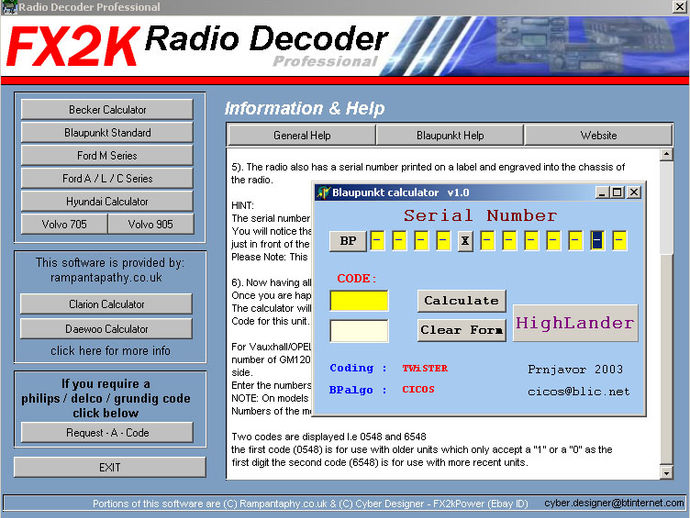Screen dimensions: 690x518
Task: Click the second serial digit field after X
Action: coord(509,241)
